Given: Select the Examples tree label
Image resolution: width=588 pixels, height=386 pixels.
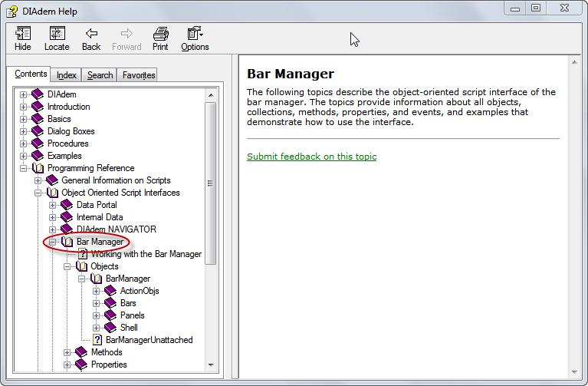Looking at the screenshot, I should pyautogui.click(x=64, y=156).
